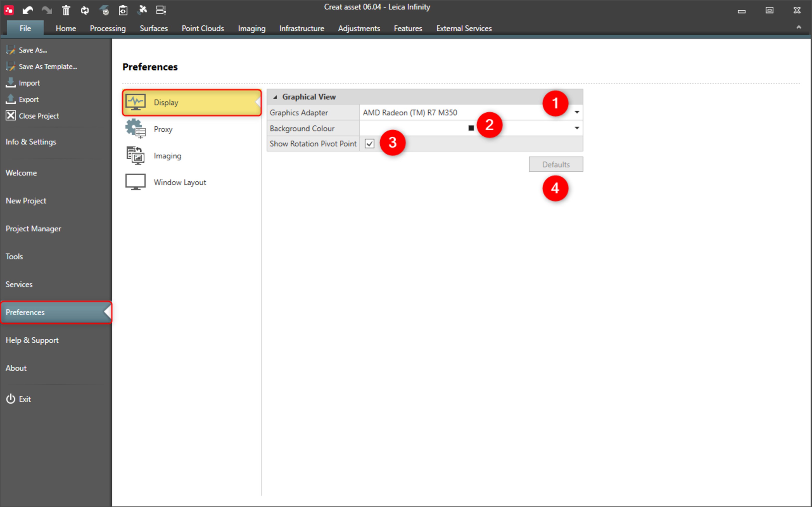Collapse the ribbon with the chevron
Screen dimensions: 812x507
click(799, 27)
